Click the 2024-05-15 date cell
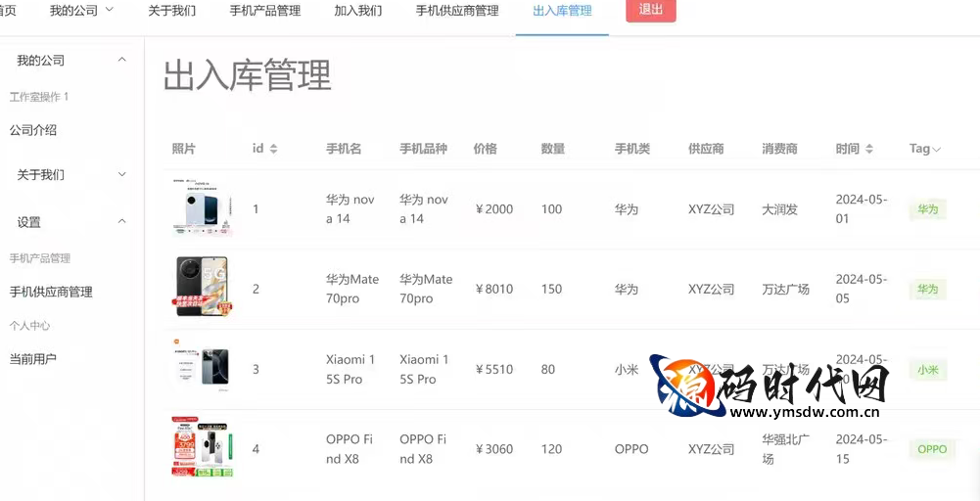 (862, 448)
